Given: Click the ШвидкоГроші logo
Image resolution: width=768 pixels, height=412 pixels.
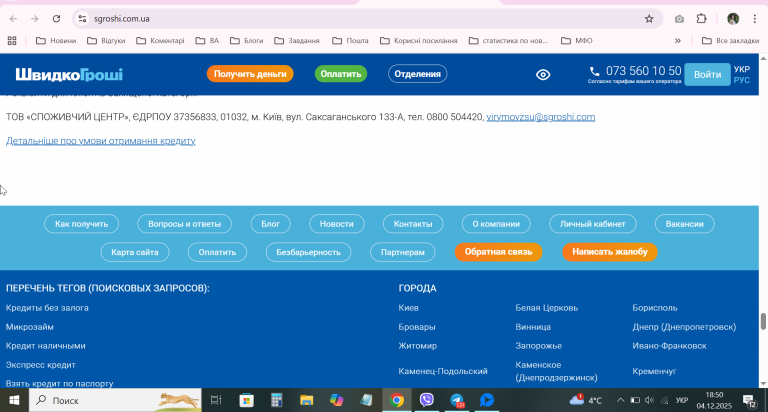Looking at the screenshot, I should click(x=69, y=74).
